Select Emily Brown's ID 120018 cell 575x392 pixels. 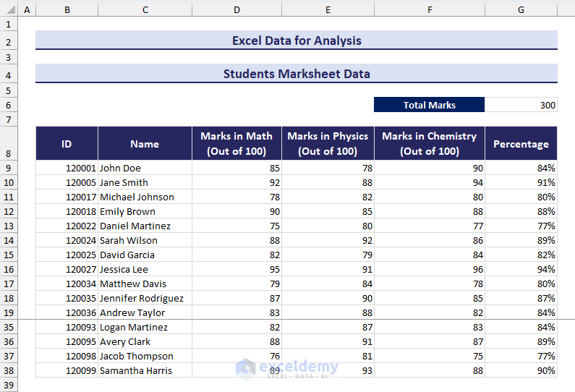[x=67, y=211]
